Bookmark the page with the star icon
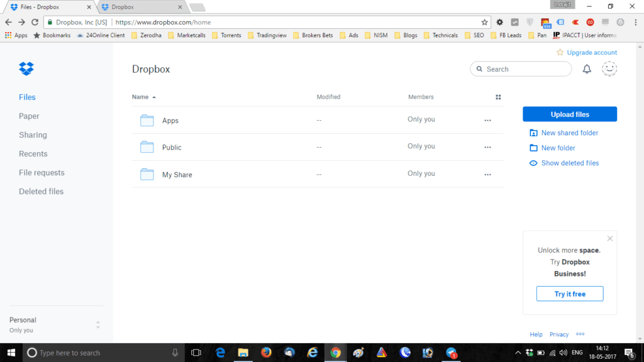The image size is (644, 362). point(486,21)
